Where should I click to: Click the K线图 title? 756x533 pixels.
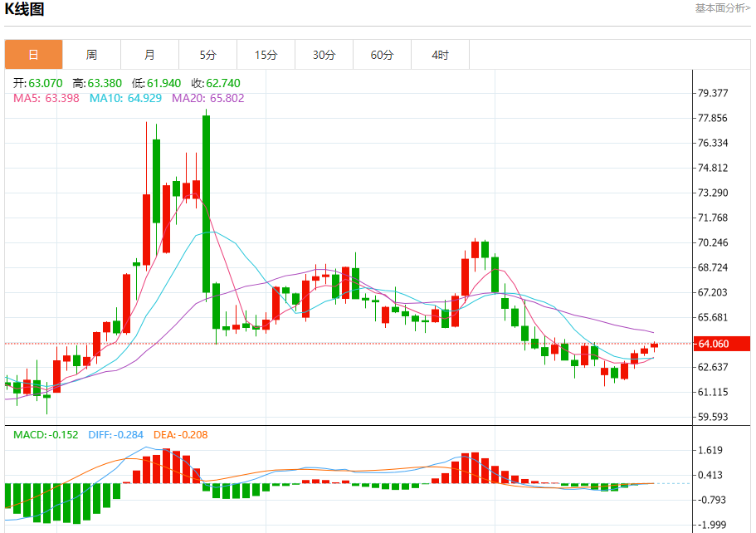25,10
